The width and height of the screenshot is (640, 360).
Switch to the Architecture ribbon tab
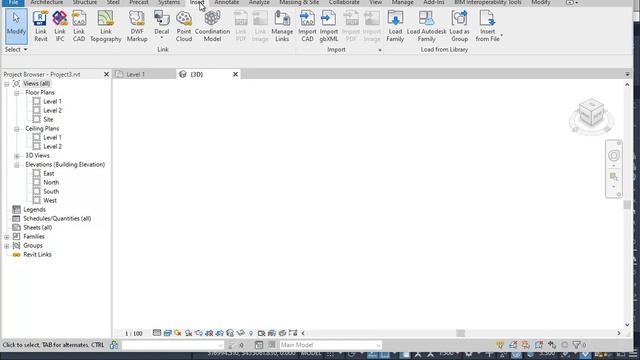[x=47, y=2]
